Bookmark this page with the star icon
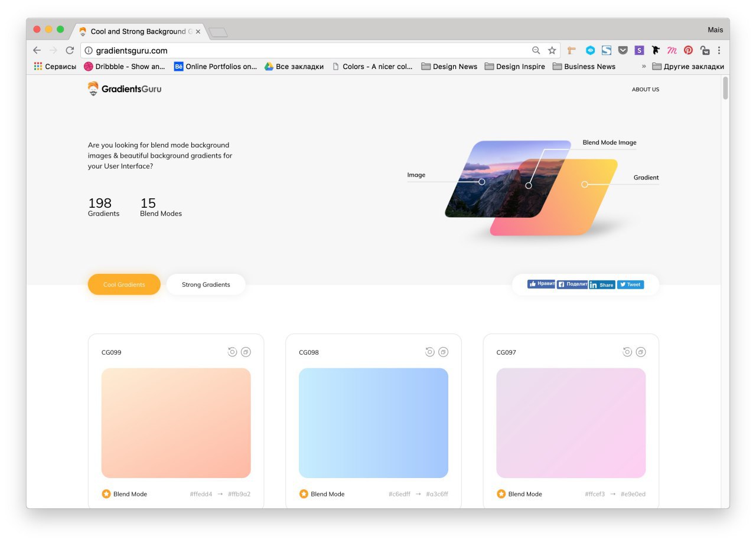This screenshot has height=543, width=756. point(552,51)
